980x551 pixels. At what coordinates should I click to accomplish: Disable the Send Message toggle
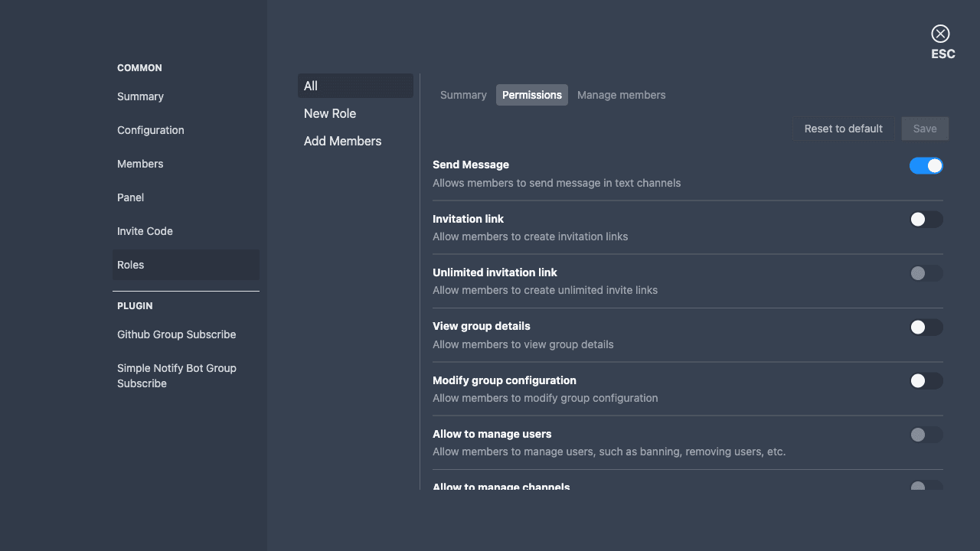pyautogui.click(x=926, y=166)
